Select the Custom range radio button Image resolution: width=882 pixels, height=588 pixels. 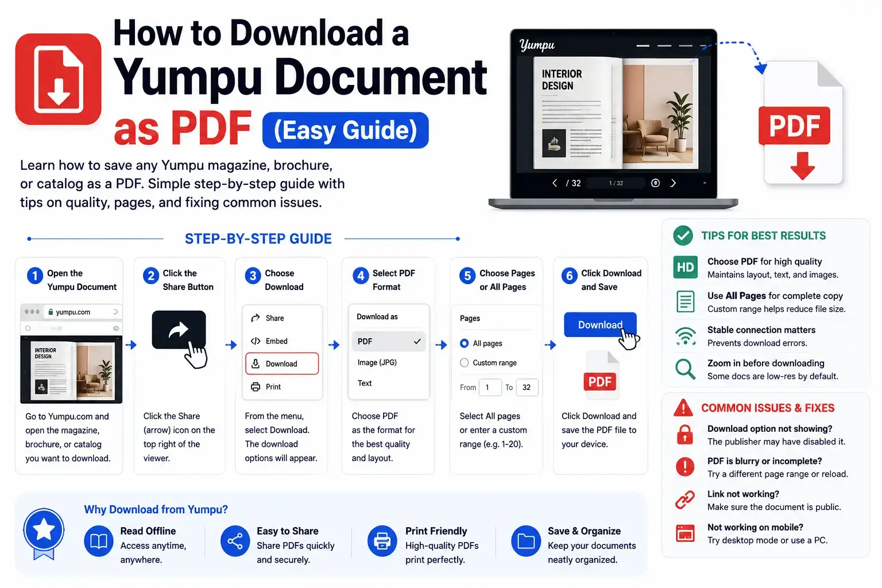pos(464,362)
